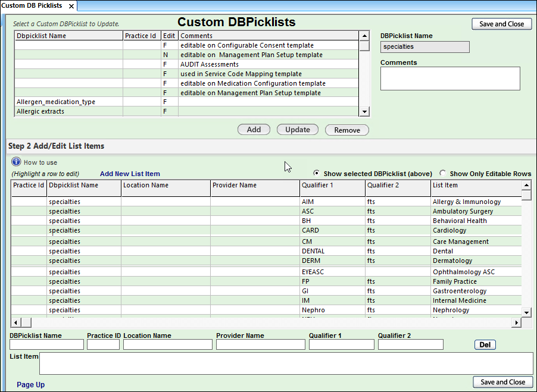Click the bottom Save and Close button
This screenshot has height=392, width=537.
coord(502,382)
